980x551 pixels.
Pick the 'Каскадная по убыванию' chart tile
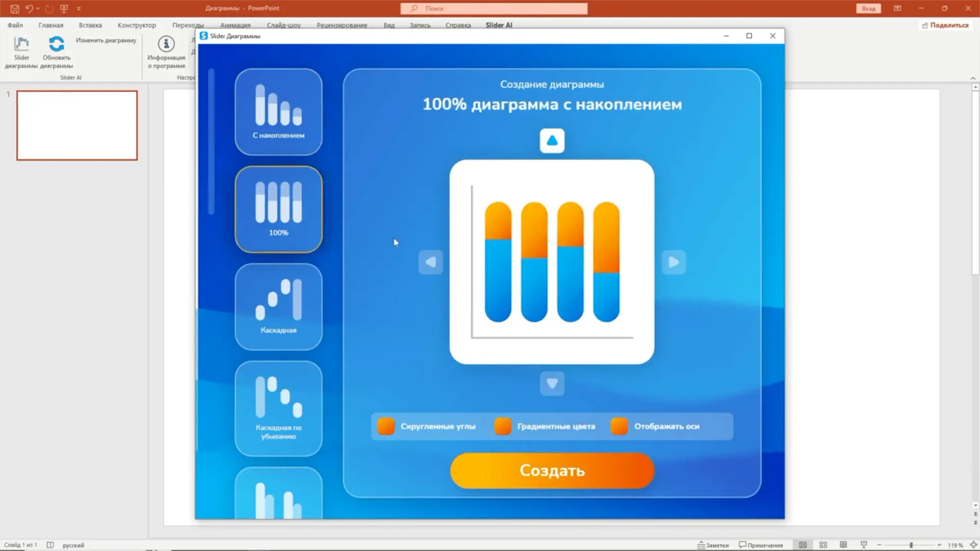pos(278,408)
